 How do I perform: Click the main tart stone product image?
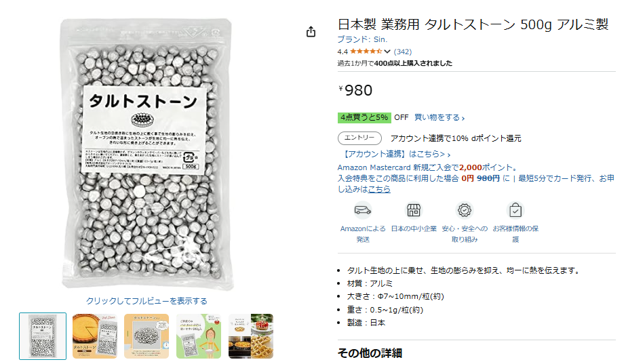(x=146, y=154)
